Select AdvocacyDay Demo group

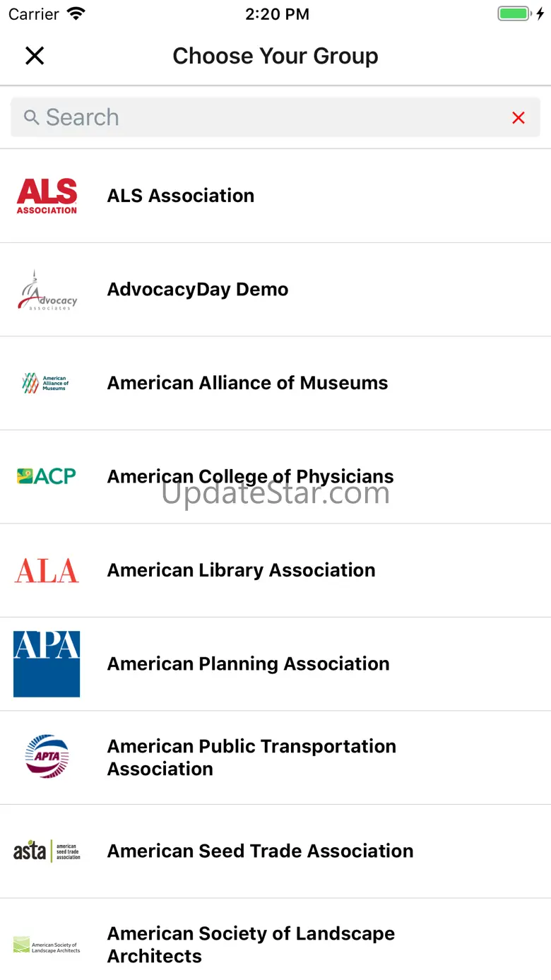[198, 290]
